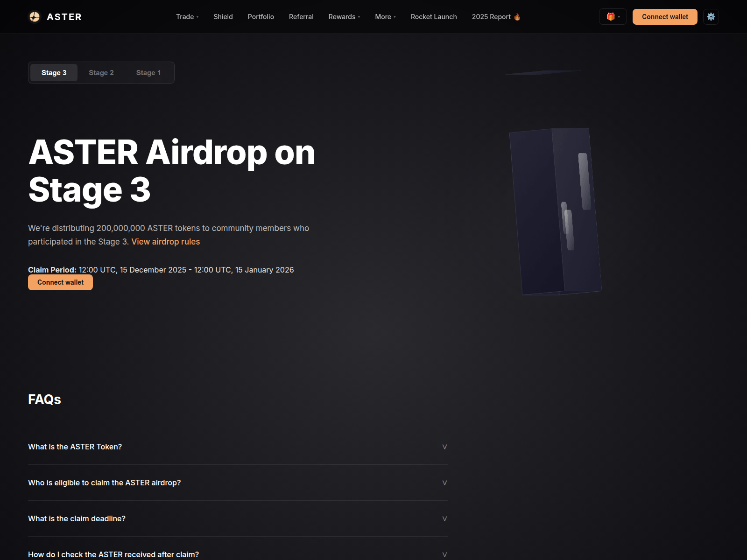Screen dimensions: 747x560
Task: Open the Trade dropdown menu
Action: (x=187, y=17)
